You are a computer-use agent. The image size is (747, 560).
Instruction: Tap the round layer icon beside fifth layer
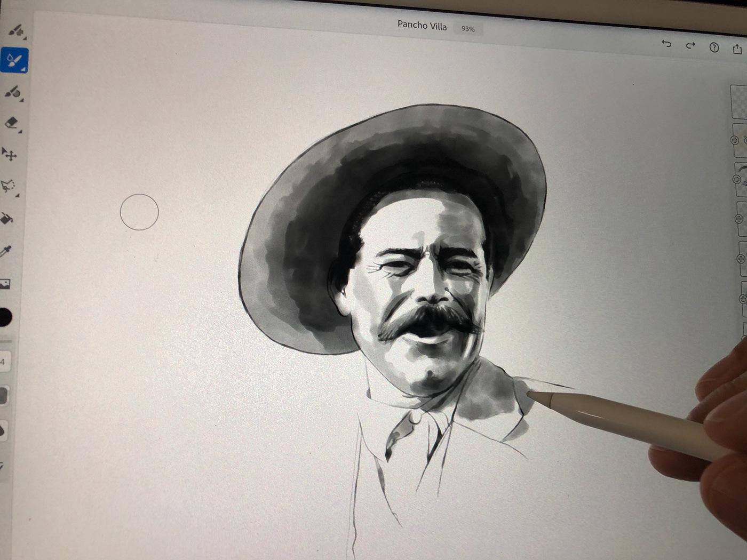741,259
